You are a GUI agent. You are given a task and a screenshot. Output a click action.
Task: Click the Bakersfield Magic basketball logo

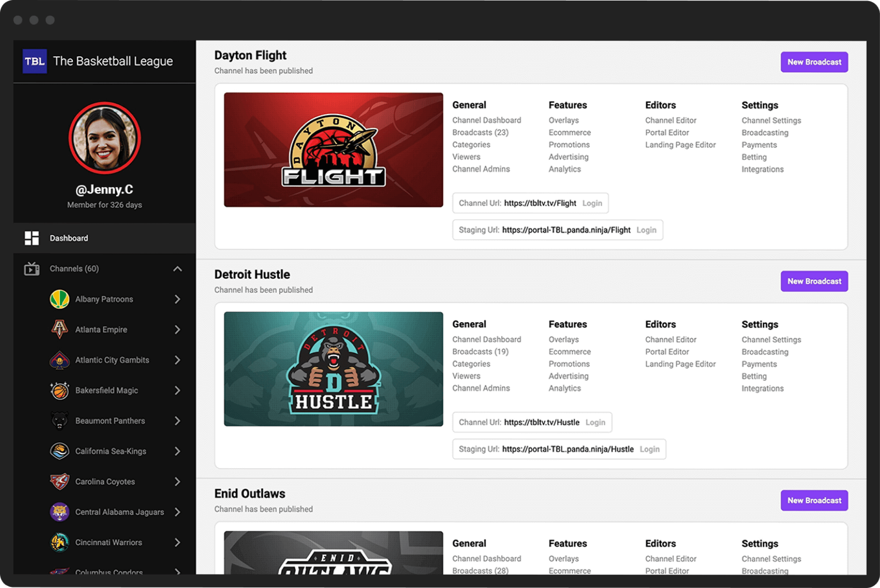59,391
